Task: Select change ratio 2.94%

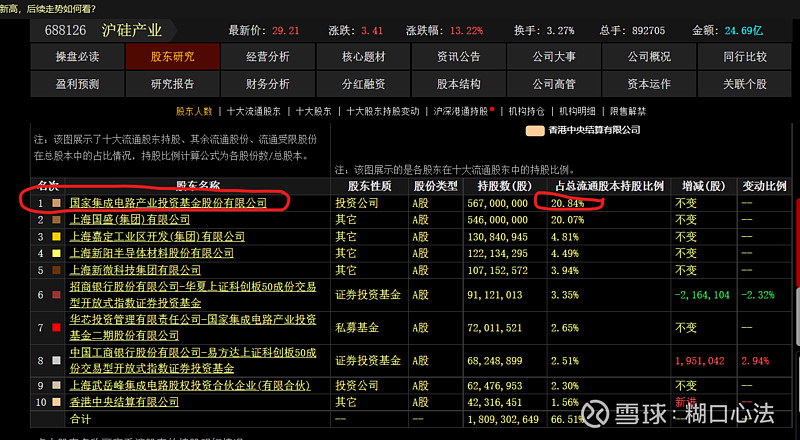Action: tap(755, 361)
